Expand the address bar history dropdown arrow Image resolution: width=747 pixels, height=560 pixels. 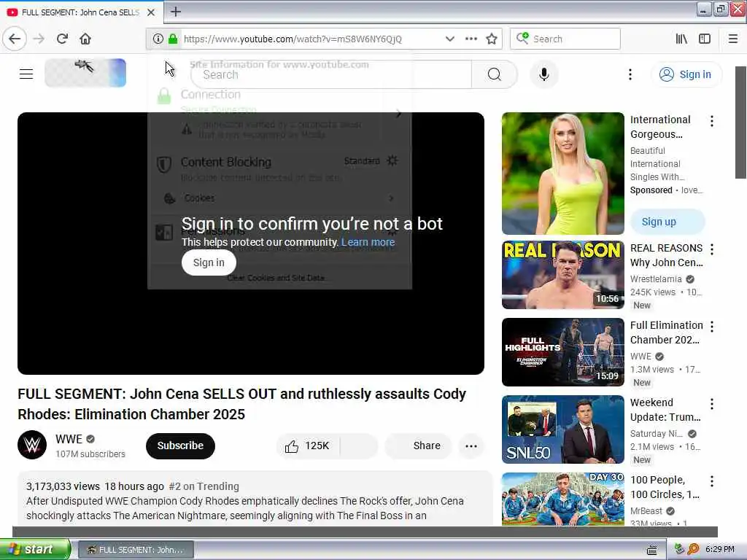(x=449, y=39)
